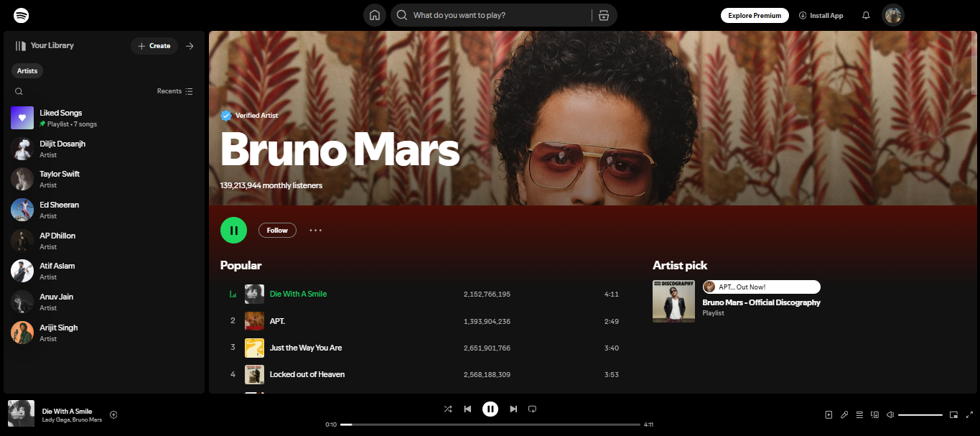Open more options for Bruno Mars
The image size is (980, 436).
tap(315, 230)
